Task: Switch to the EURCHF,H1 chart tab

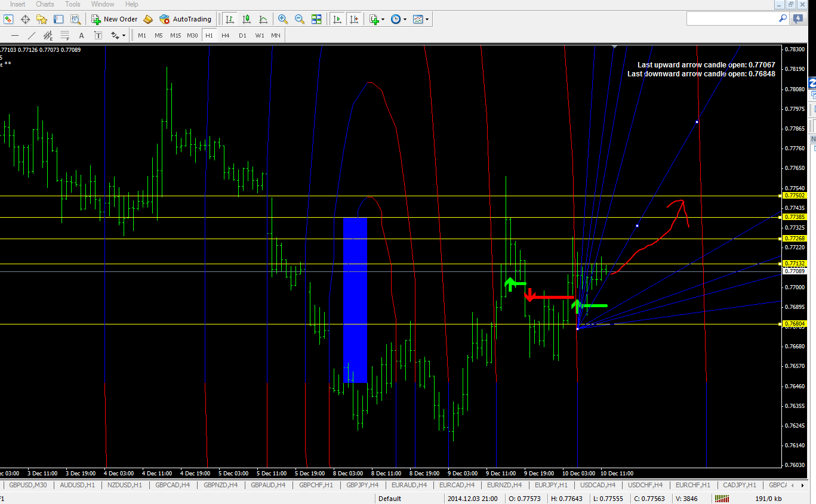Action: point(692,485)
